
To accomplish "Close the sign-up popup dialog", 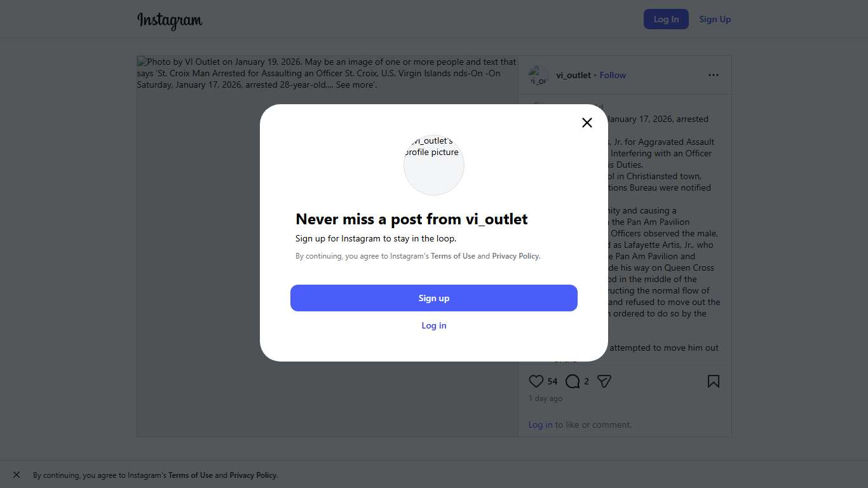I will [587, 123].
